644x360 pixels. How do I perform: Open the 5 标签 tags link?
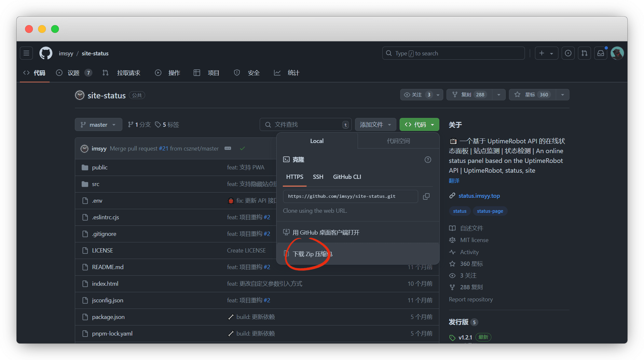167,125
